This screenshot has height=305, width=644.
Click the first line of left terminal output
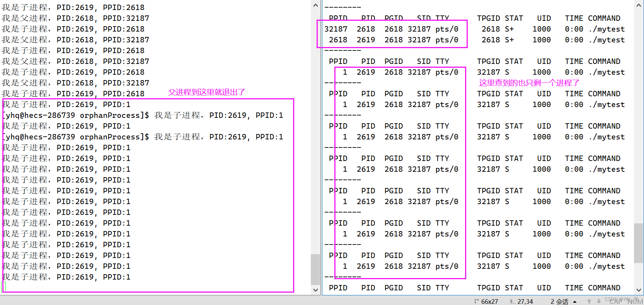pyautogui.click(x=73, y=7)
